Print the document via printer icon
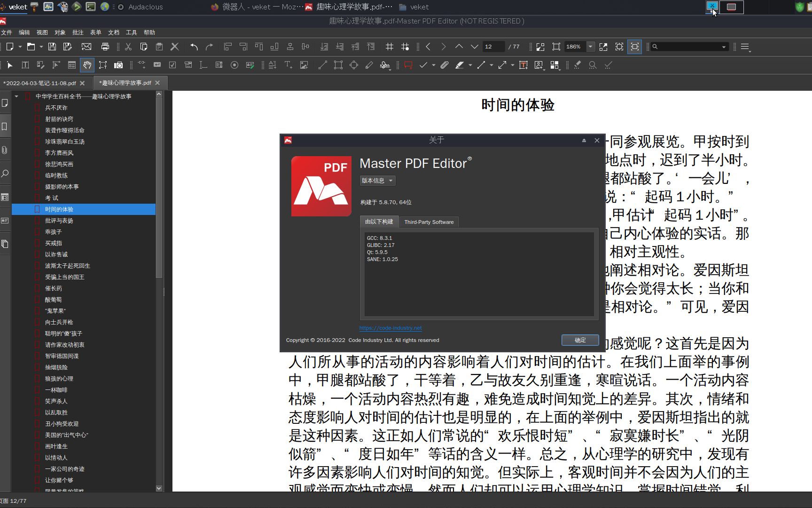 click(x=105, y=47)
